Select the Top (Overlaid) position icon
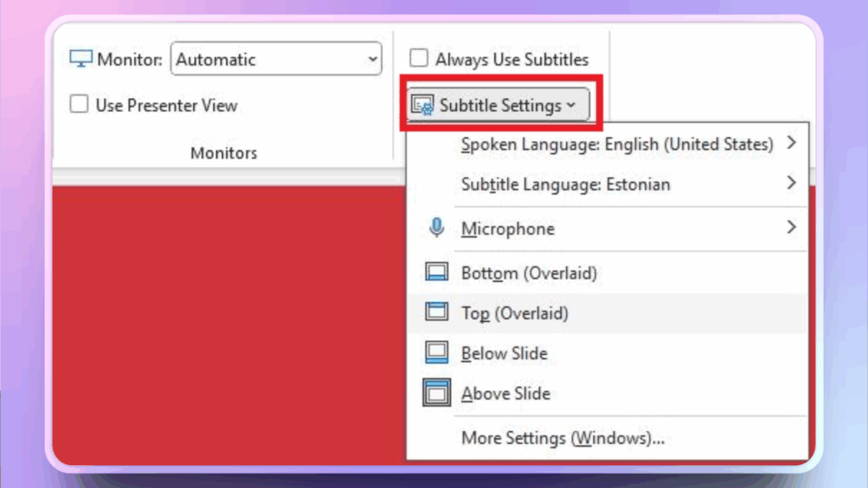868x488 pixels. point(437,313)
